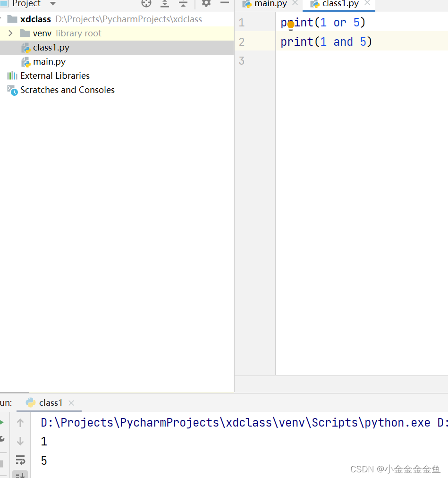The width and height of the screenshot is (448, 478).
Task: Click the 'Project' panel title label
Action: pos(26,4)
